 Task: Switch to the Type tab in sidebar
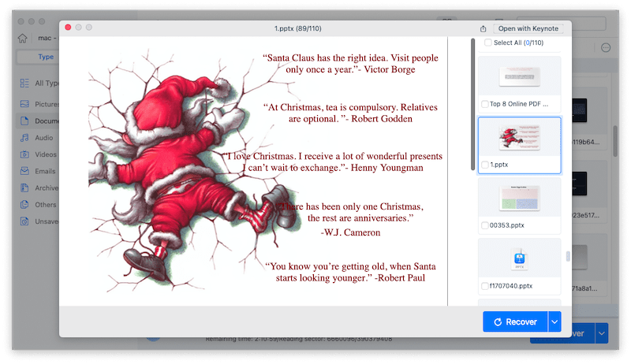(x=46, y=57)
